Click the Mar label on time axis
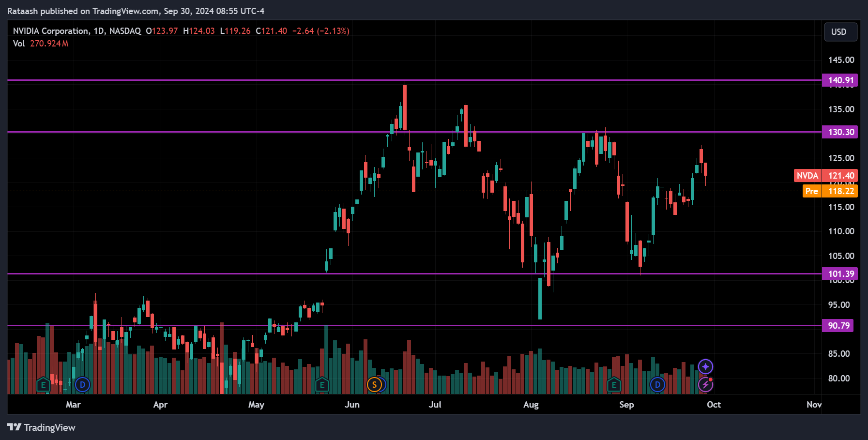The height and width of the screenshot is (440, 868). click(x=73, y=405)
